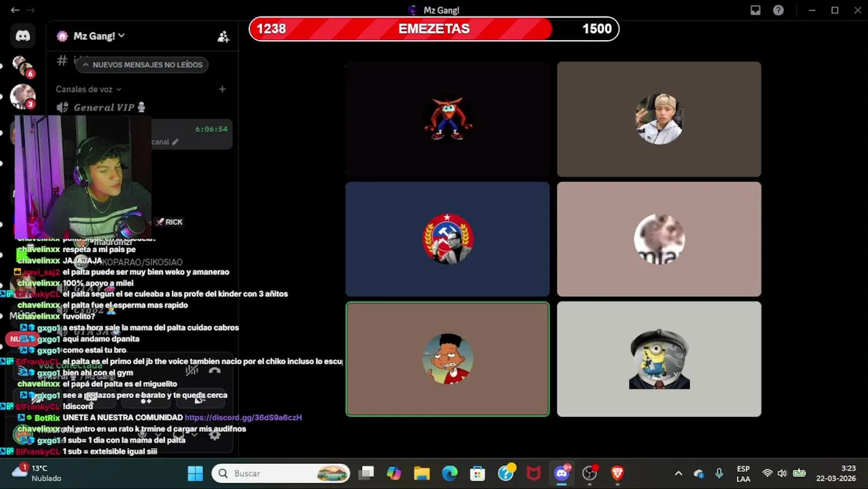Toggle headphones deafen in user panel

[178, 435]
